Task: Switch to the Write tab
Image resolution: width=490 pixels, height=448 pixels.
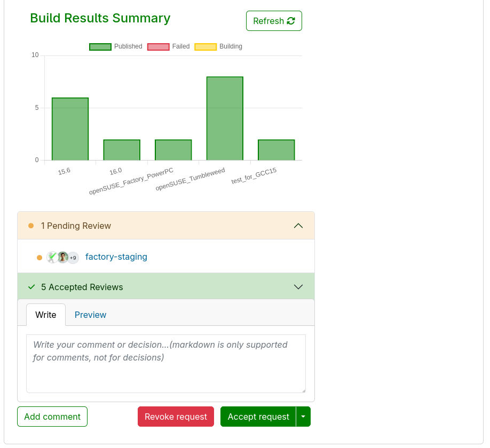Action: click(46, 315)
